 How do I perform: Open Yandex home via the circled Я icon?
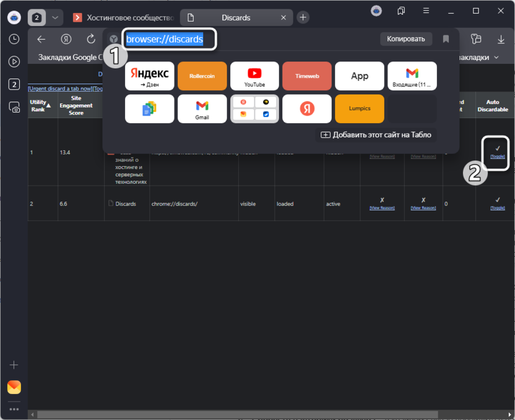66,40
